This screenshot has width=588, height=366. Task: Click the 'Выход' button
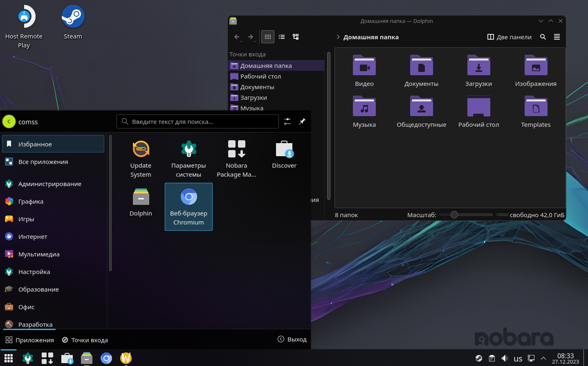[x=292, y=339]
